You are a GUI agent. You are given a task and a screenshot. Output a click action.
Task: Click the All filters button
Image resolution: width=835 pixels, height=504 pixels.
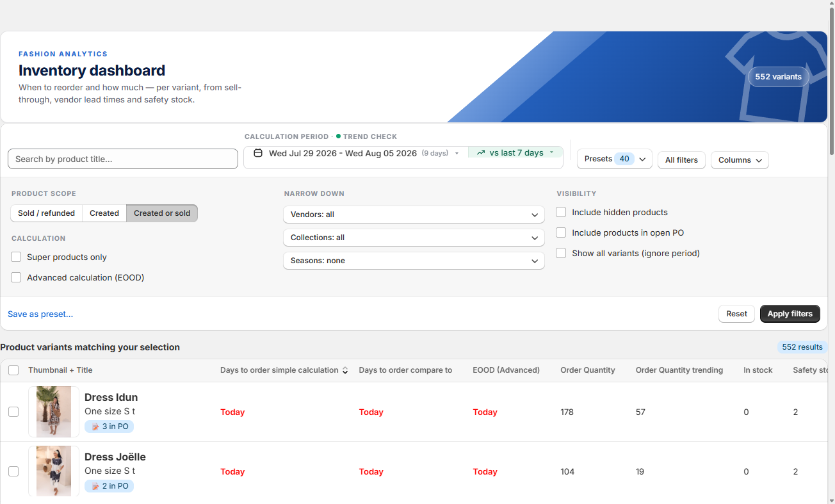click(681, 160)
